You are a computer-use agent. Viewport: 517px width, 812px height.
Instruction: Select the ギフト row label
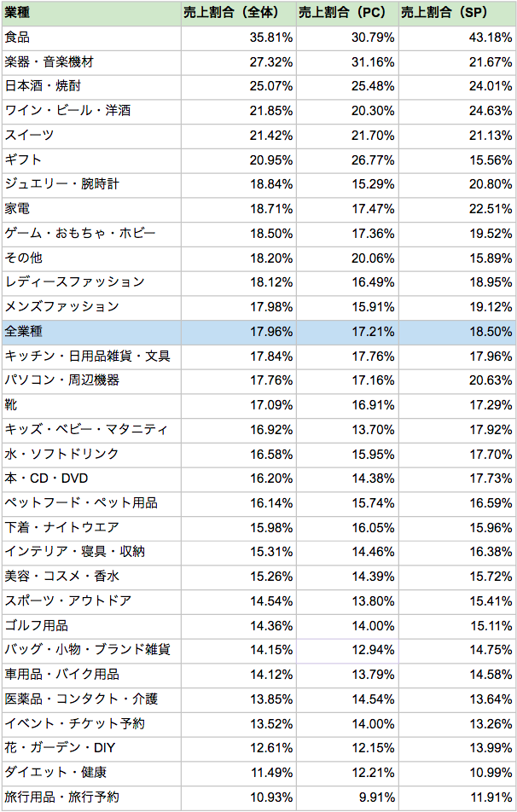(x=91, y=160)
